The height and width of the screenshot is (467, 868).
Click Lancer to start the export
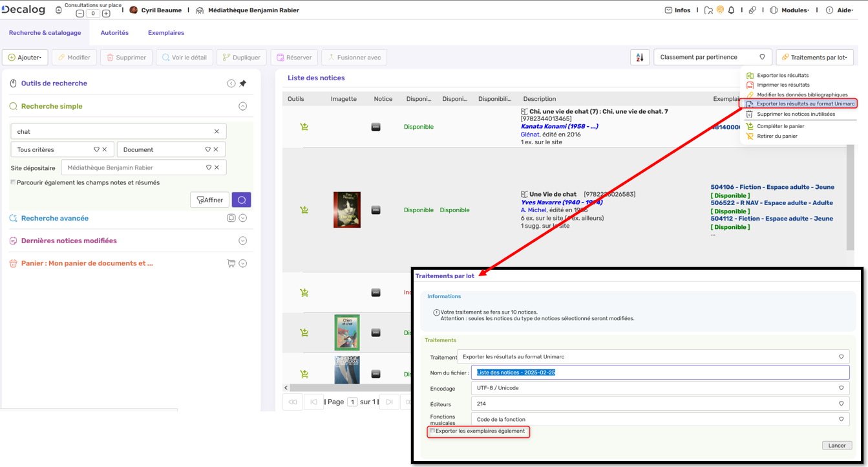[836, 445]
